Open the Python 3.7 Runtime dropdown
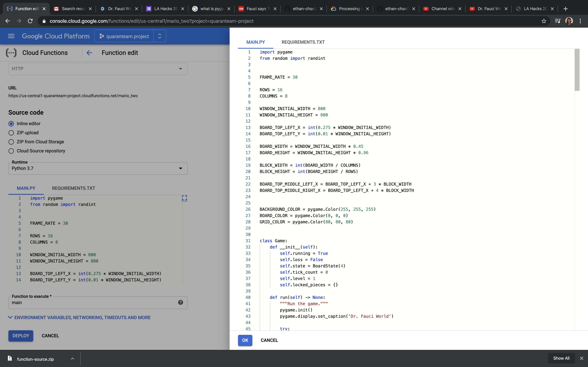Image resolution: width=588 pixels, height=367 pixels. click(x=98, y=168)
